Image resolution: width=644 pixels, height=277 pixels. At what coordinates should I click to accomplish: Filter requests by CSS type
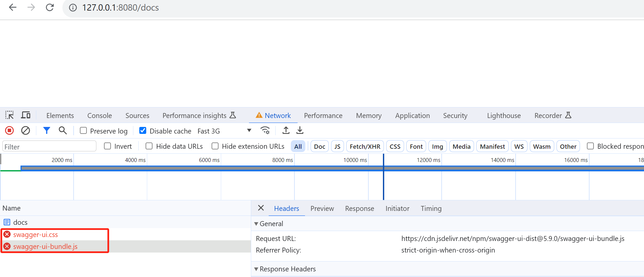(395, 146)
